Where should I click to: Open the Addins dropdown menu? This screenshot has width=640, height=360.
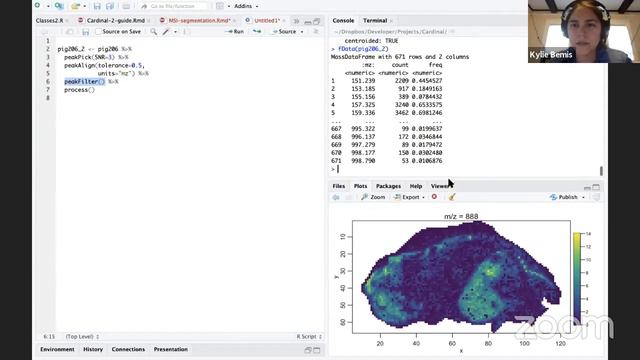click(246, 6)
